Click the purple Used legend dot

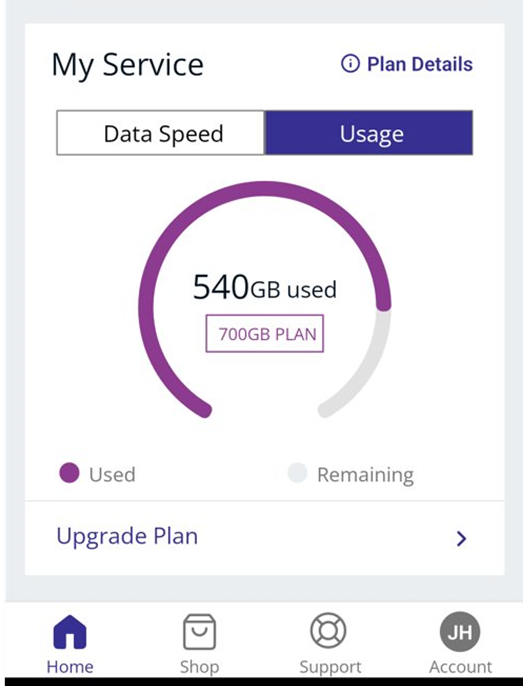(x=69, y=473)
